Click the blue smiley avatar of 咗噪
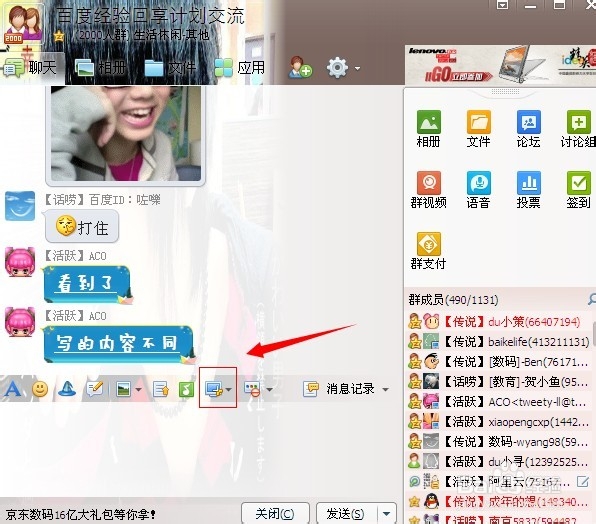This screenshot has width=596, height=524. tap(20, 206)
